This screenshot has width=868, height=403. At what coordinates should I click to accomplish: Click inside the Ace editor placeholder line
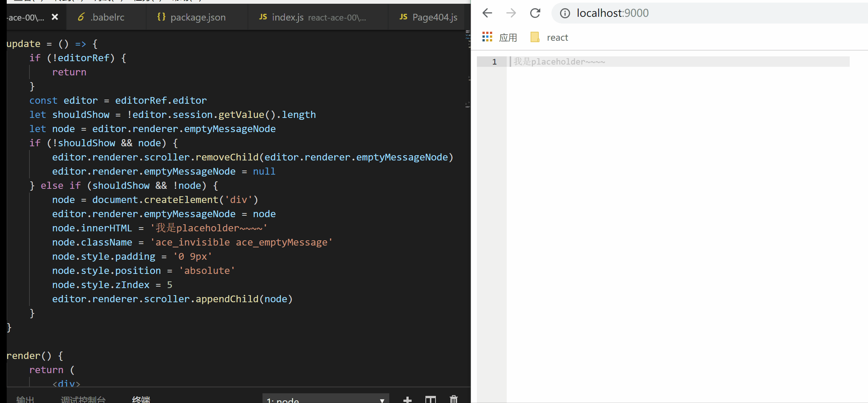pos(671,62)
